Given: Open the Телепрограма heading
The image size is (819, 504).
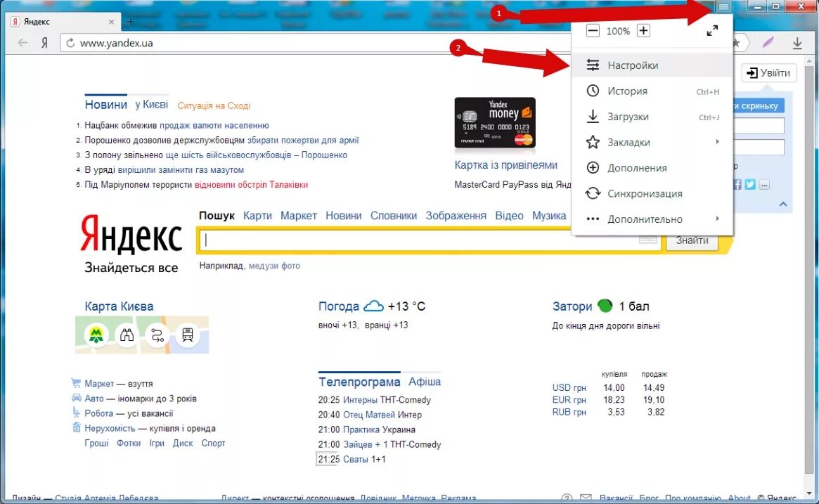Looking at the screenshot, I should click(359, 382).
